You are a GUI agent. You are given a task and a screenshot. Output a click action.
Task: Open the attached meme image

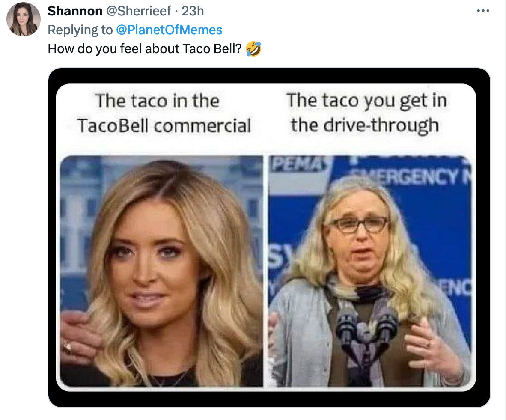tap(269, 238)
